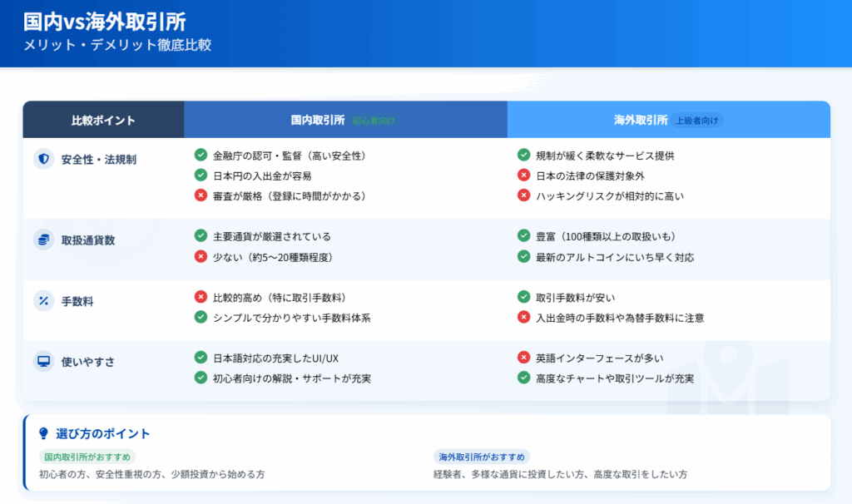
Task: Toggle the check beside 日本語対応の充実したUI/UX
Action: click(x=200, y=357)
